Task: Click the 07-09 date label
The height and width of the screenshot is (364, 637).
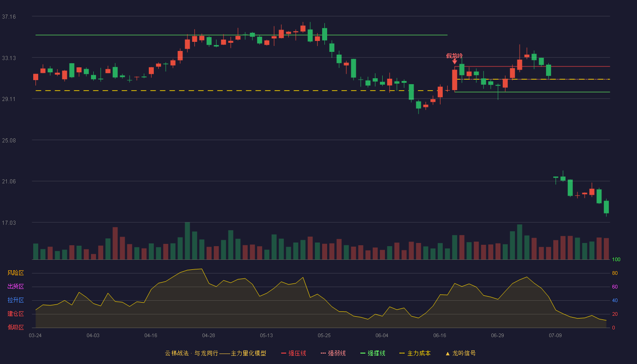Action: coord(555,335)
